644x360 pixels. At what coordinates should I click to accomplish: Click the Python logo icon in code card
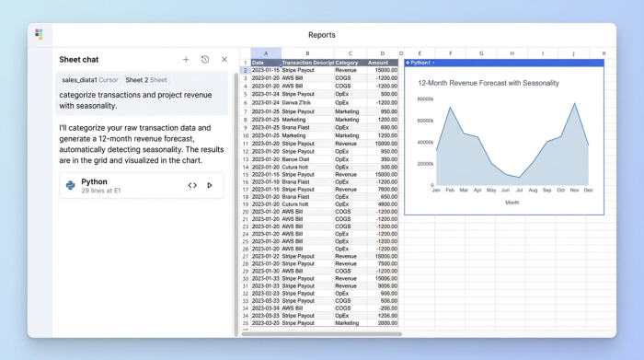(71, 186)
